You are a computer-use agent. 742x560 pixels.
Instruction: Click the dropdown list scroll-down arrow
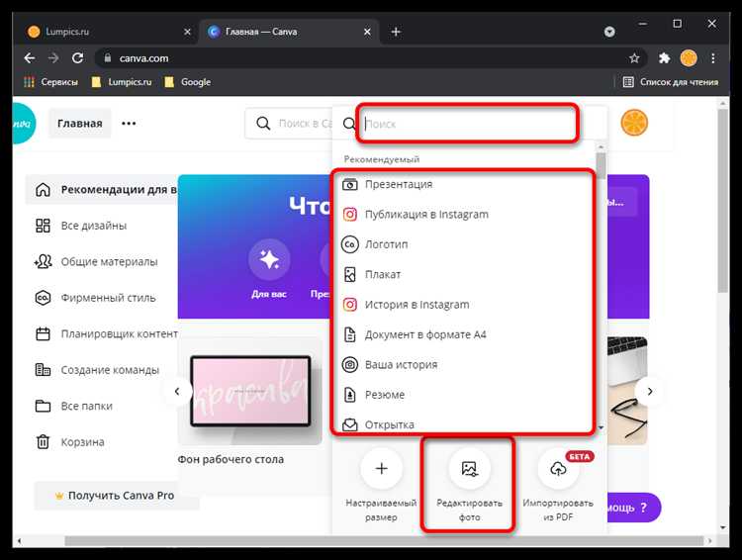601,427
